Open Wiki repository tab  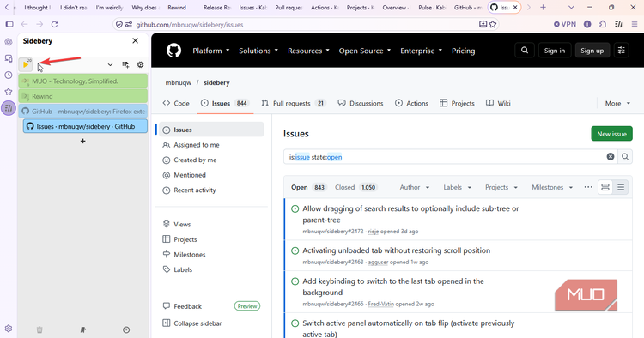point(498,103)
